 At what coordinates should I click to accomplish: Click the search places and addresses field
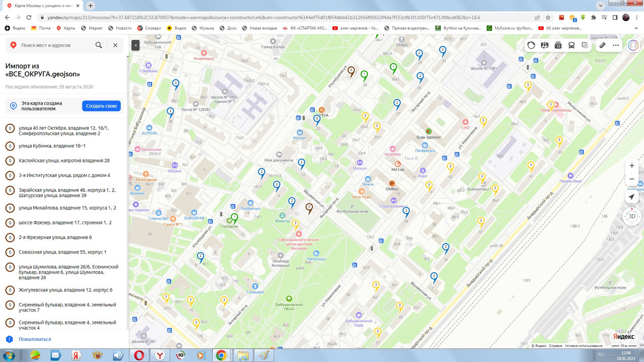point(55,45)
